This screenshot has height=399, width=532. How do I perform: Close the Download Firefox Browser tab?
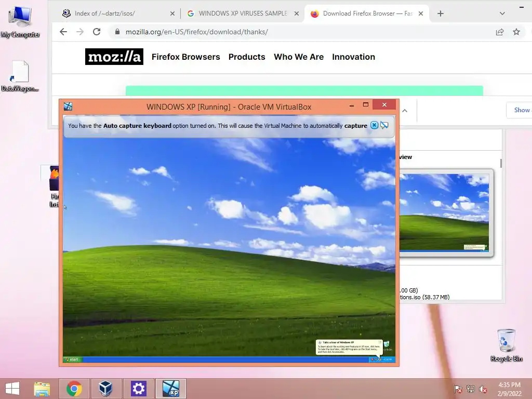tap(421, 14)
